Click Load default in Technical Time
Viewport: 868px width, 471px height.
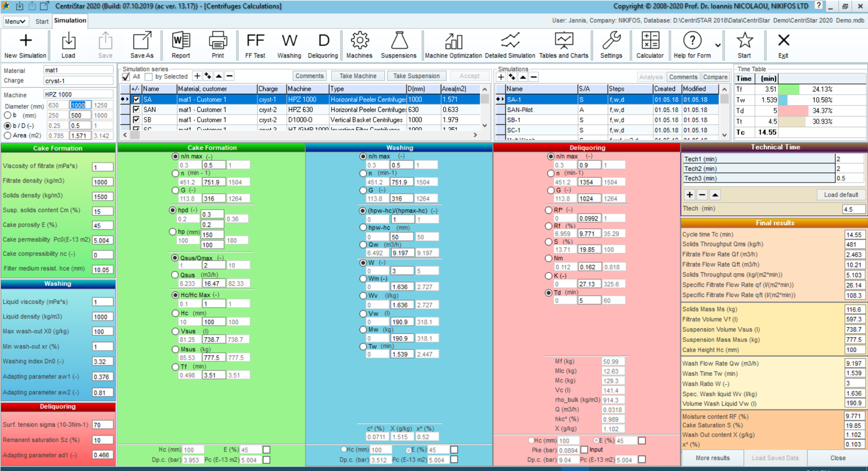click(x=841, y=195)
